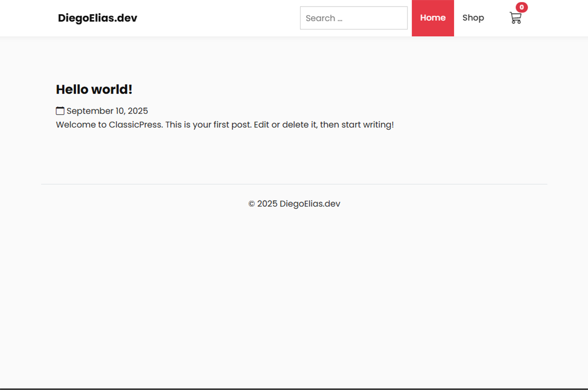Go to the Home menu item
Image resolution: width=588 pixels, height=390 pixels.
pos(432,18)
